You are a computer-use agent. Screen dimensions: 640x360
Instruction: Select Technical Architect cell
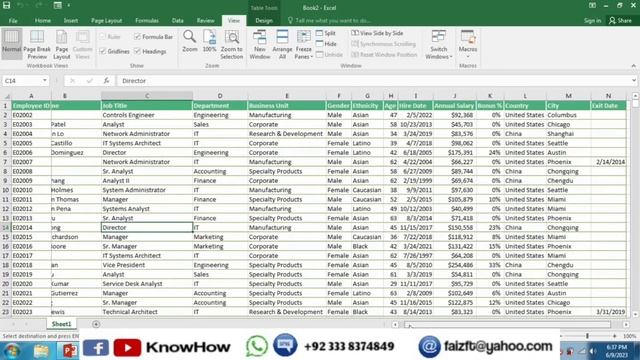pyautogui.click(x=147, y=312)
